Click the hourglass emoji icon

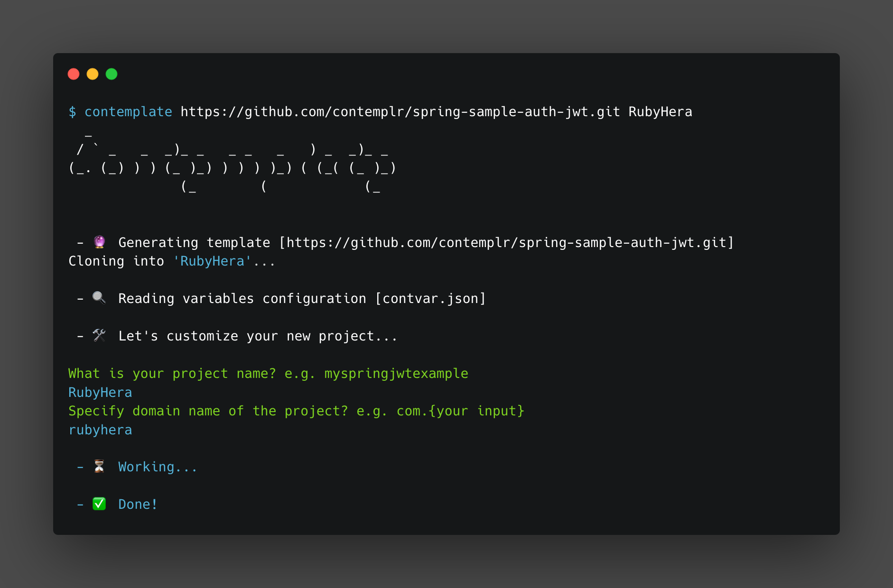[x=99, y=466]
